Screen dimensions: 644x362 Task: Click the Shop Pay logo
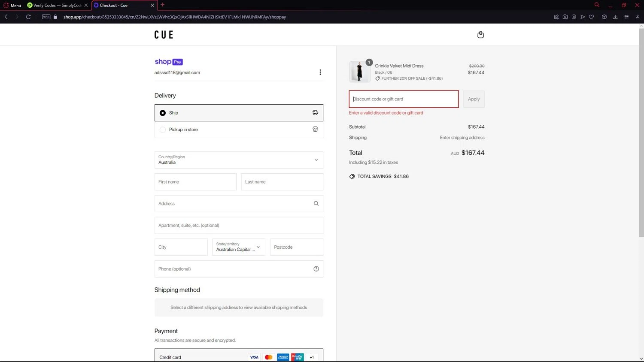pos(169,62)
